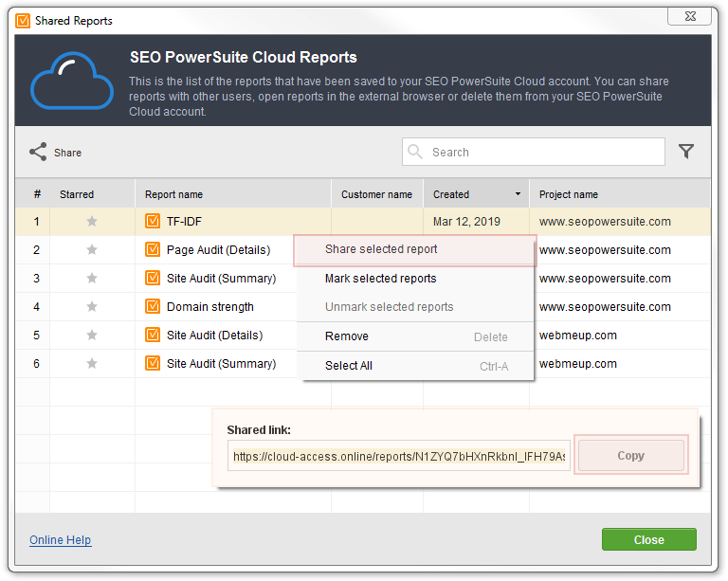The height and width of the screenshot is (581, 728).
Task: Click www.seopowersuite.com in the TF-IDF row
Action: pyautogui.click(x=605, y=222)
